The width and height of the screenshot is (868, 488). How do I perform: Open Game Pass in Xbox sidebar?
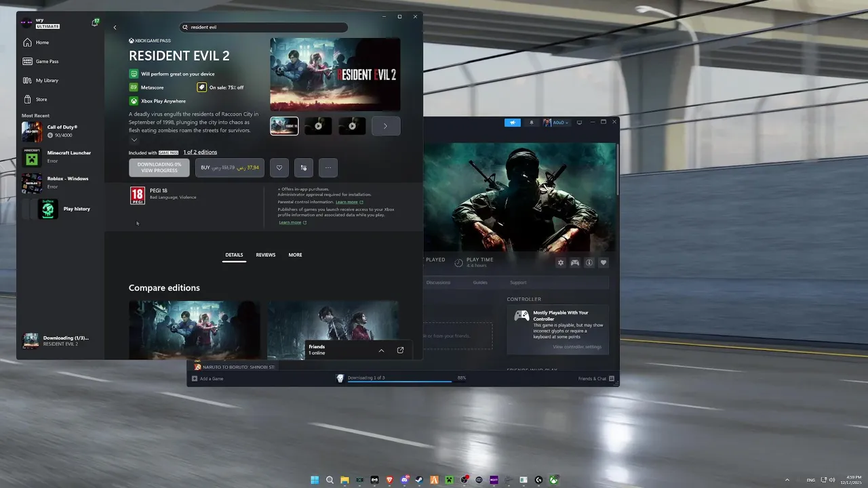(x=47, y=61)
